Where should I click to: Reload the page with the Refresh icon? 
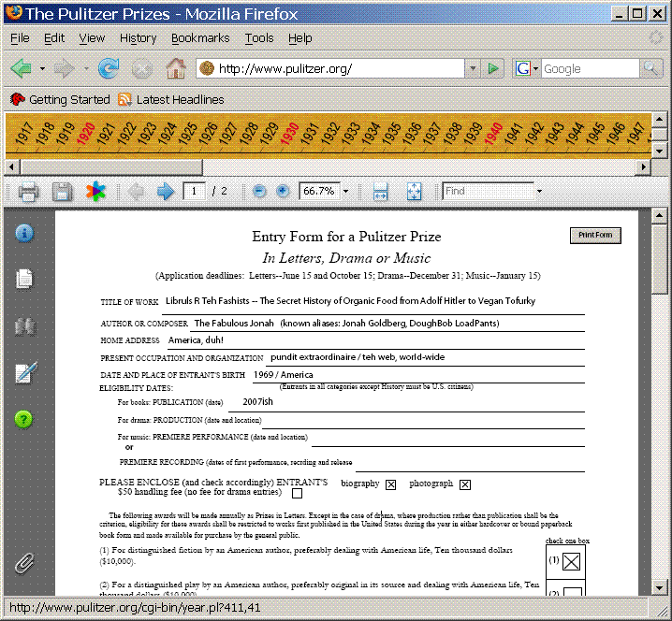pyautogui.click(x=109, y=68)
